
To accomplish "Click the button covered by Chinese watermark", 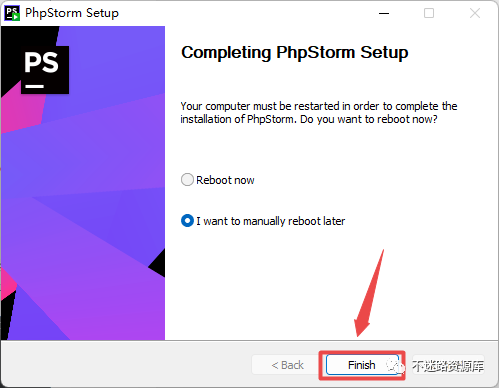I will coord(448,365).
